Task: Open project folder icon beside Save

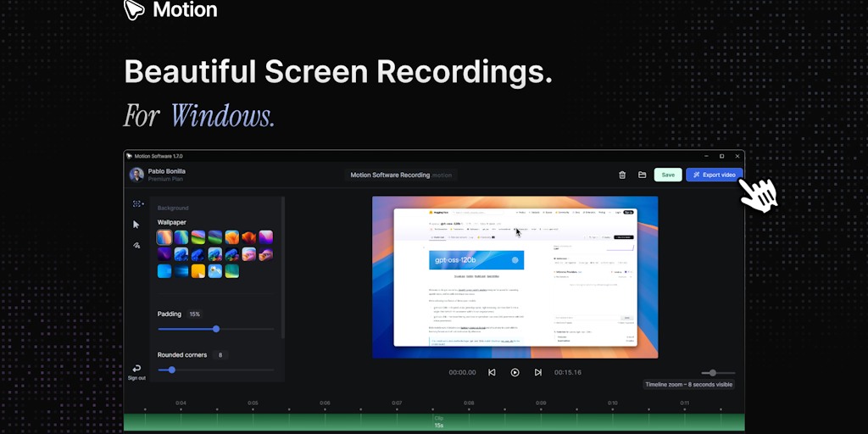Action: tap(643, 175)
